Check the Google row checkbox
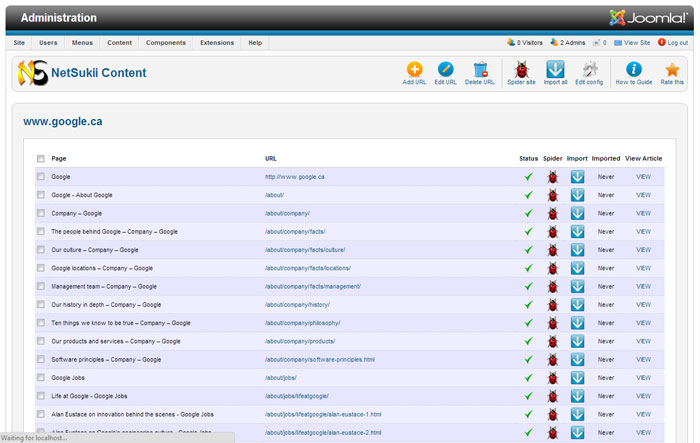Viewport: 700px width, 443px height. point(41,176)
